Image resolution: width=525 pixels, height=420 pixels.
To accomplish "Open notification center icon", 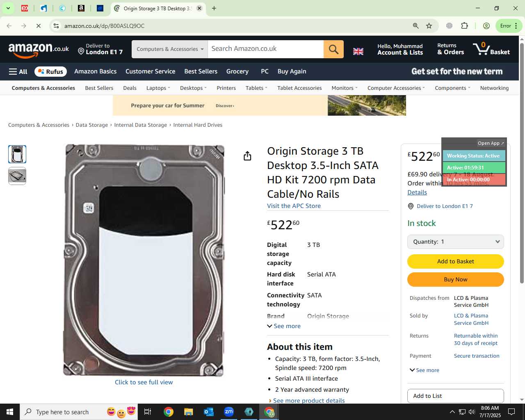I will (x=511, y=412).
